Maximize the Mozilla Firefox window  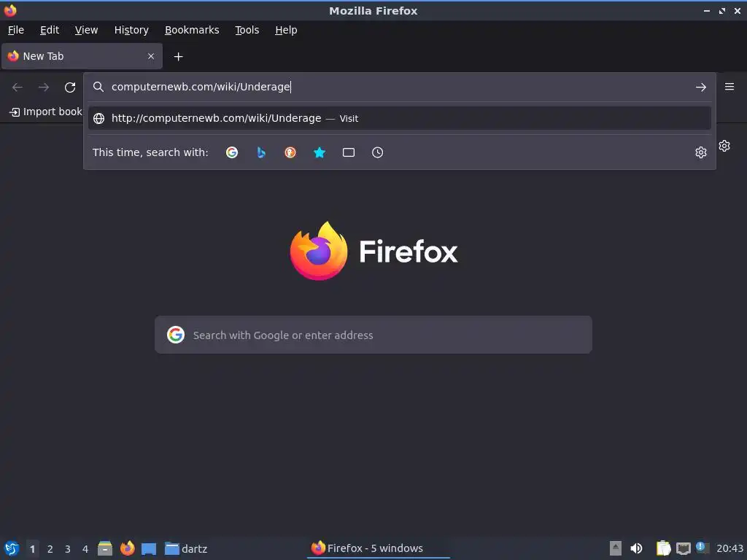(722, 11)
